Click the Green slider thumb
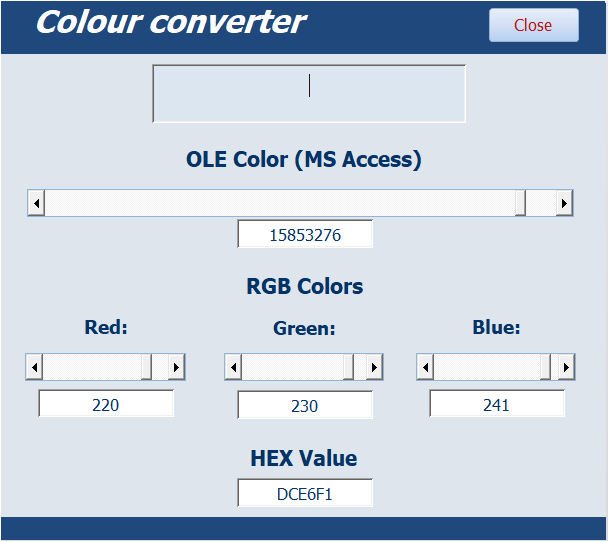This screenshot has width=609, height=542. pyautogui.click(x=348, y=367)
